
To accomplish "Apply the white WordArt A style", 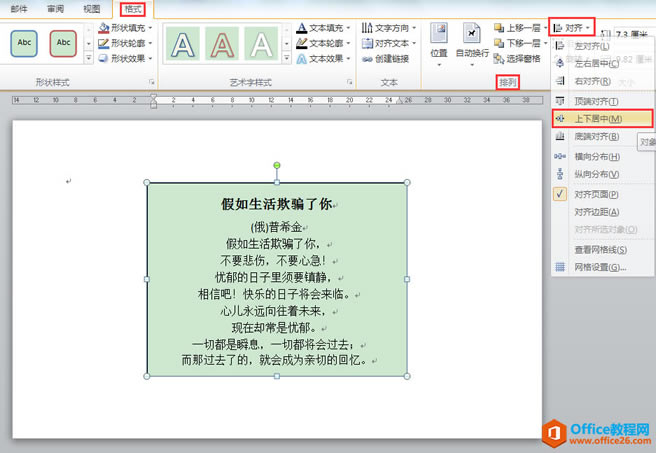I will (261, 44).
